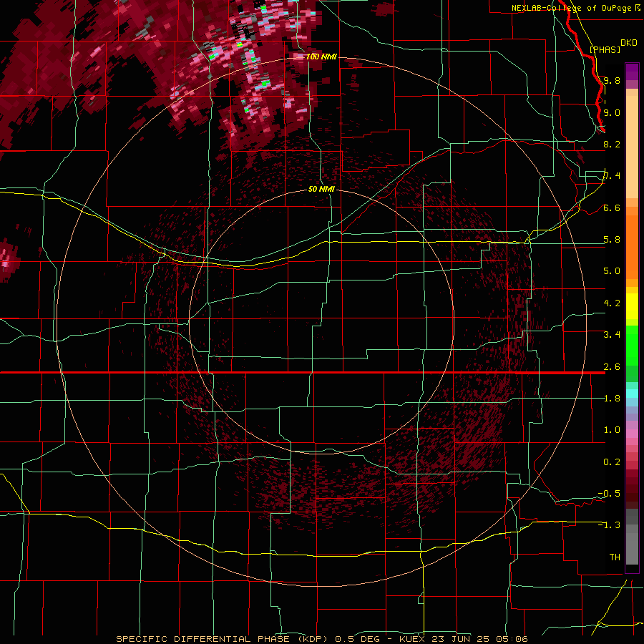
Task: Click the 23 JUN 25 05:06 timestamp
Action: click(x=479, y=639)
